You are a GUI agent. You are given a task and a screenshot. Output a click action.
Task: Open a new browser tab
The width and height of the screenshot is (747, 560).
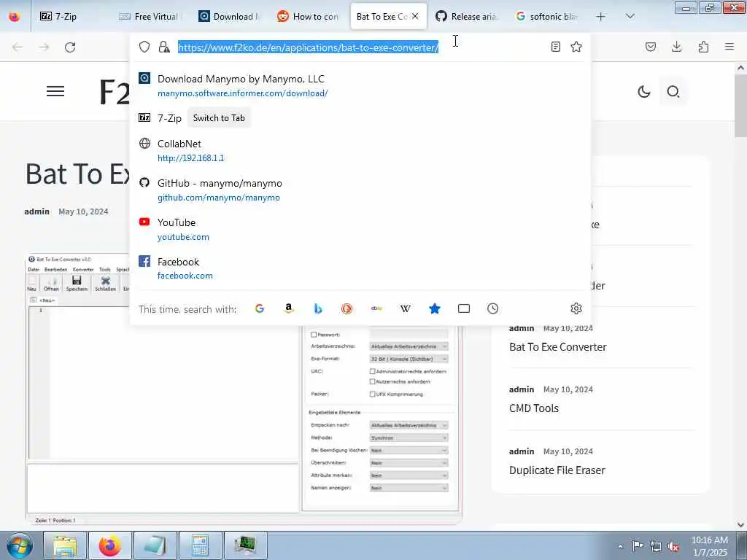[x=601, y=17]
